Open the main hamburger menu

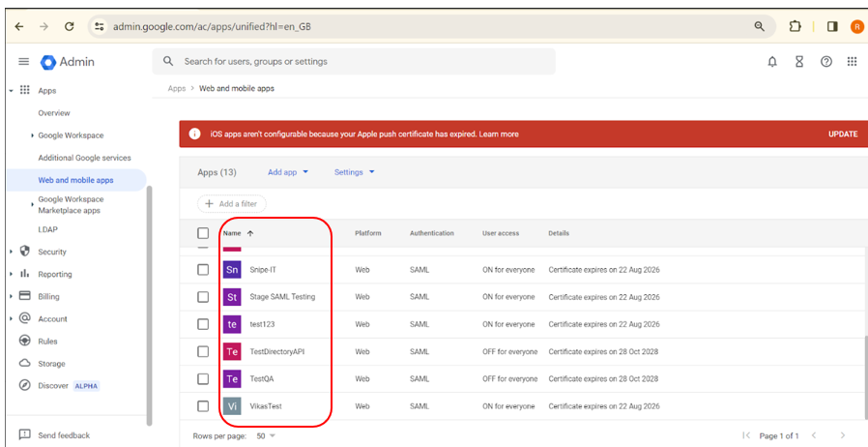[24, 62]
